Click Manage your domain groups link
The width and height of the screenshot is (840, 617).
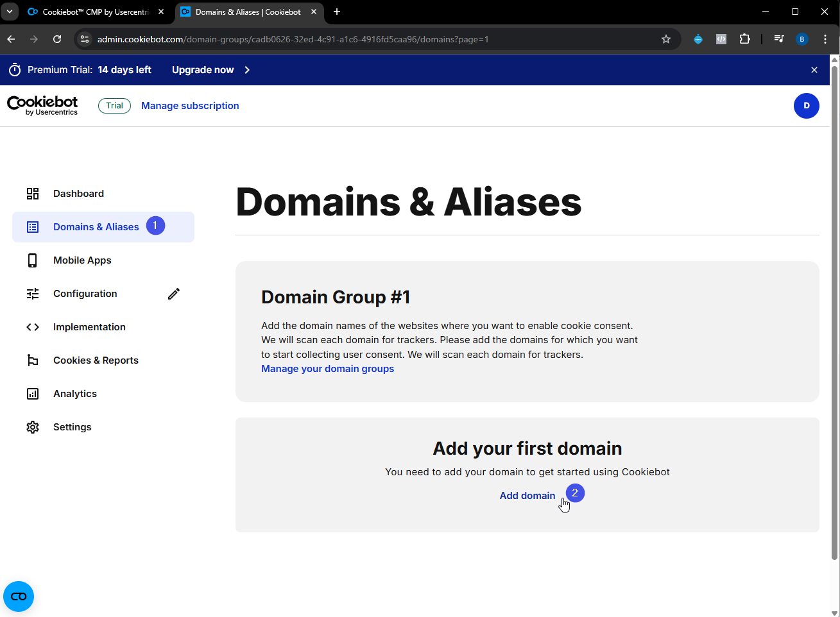coord(327,369)
